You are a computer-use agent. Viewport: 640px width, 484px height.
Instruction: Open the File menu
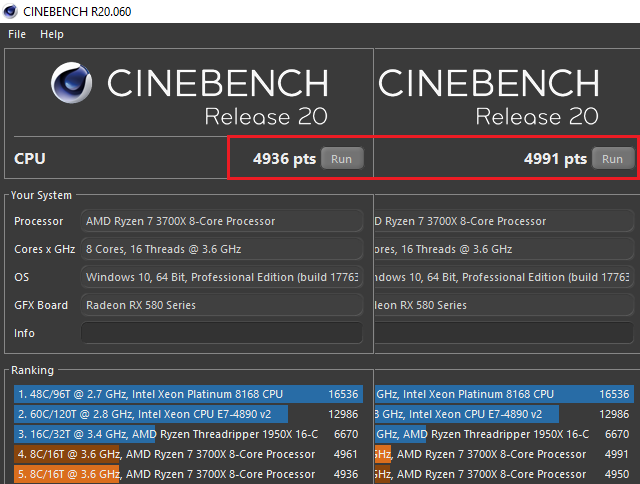17,34
